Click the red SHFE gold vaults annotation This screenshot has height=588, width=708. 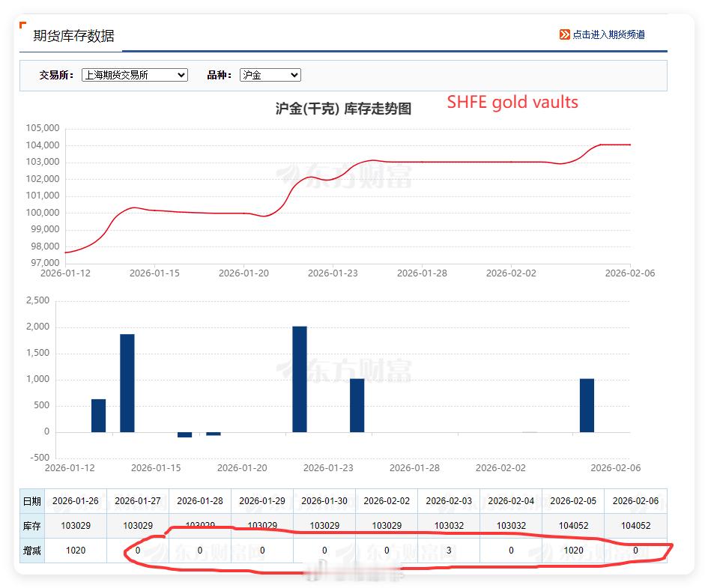[512, 103]
